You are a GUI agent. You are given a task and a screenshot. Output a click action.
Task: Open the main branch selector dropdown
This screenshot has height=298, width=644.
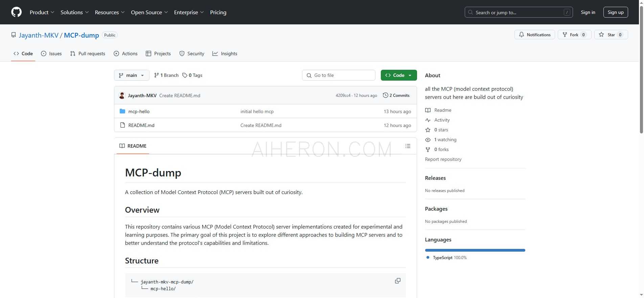[x=132, y=75]
